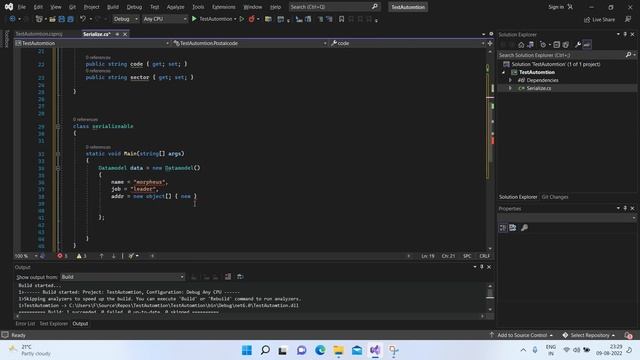Go to previous issue with the up arrow

coord(101,256)
